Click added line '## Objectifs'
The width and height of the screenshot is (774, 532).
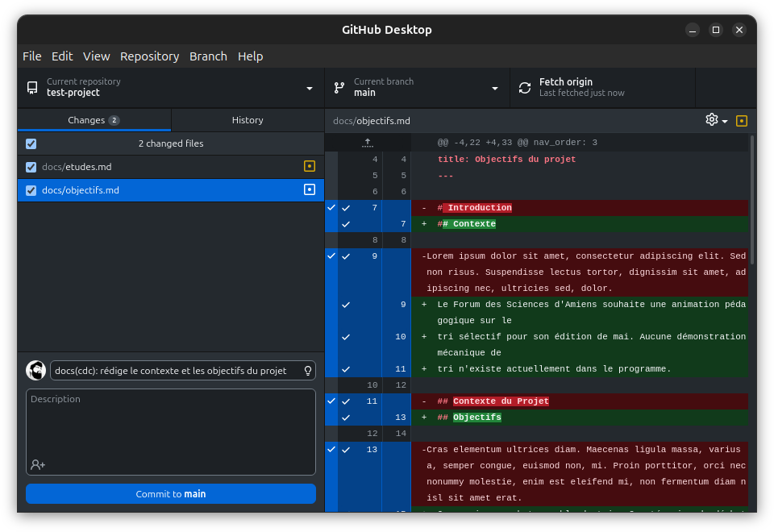pyautogui.click(x=580, y=418)
